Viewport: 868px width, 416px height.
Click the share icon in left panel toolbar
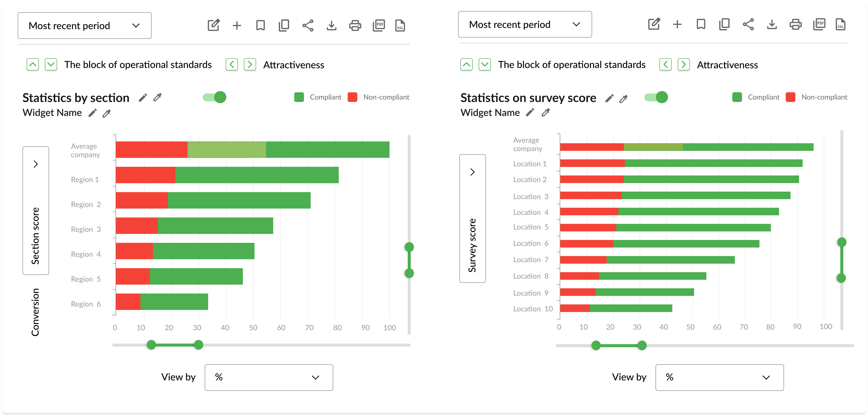coord(308,26)
